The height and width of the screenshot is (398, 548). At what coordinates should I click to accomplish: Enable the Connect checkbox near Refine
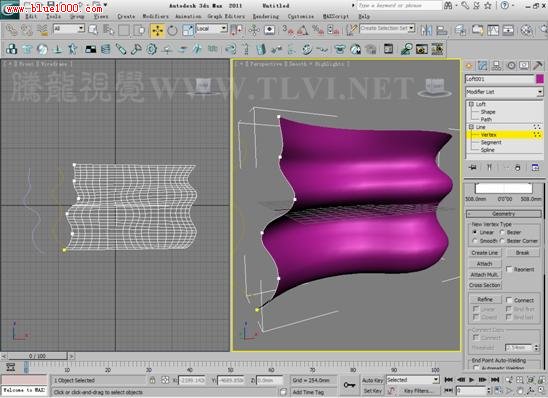tap(509, 300)
